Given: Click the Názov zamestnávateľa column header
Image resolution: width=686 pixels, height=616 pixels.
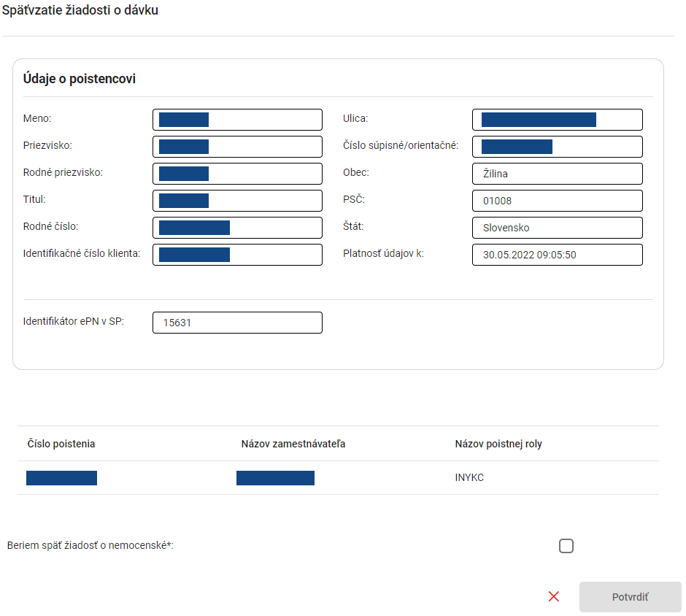Looking at the screenshot, I should click(x=293, y=444).
